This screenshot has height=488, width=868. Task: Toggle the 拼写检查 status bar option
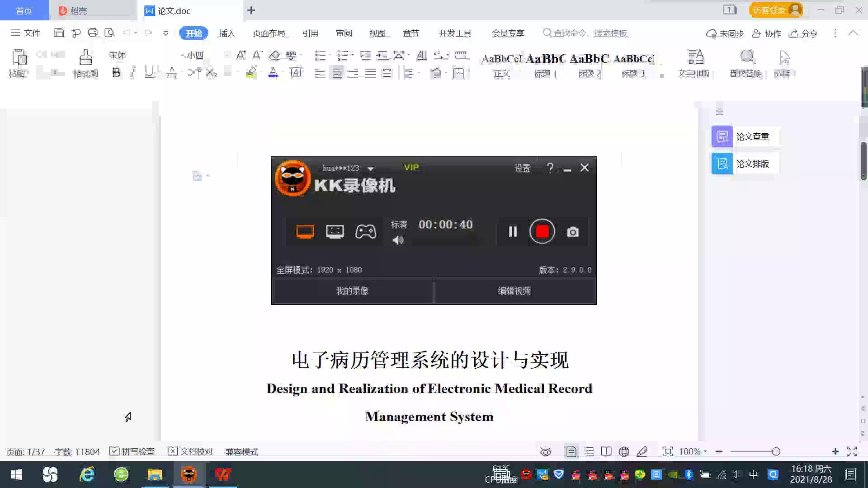(x=132, y=451)
